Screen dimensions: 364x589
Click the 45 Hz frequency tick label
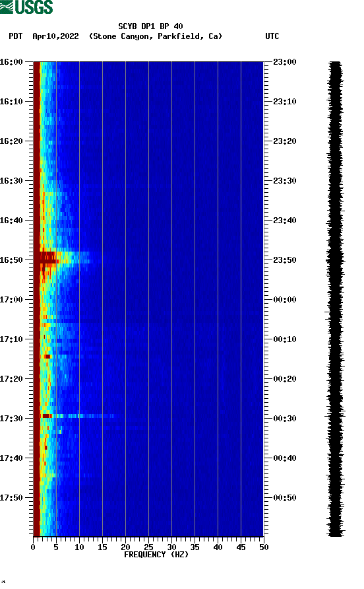pos(241,547)
